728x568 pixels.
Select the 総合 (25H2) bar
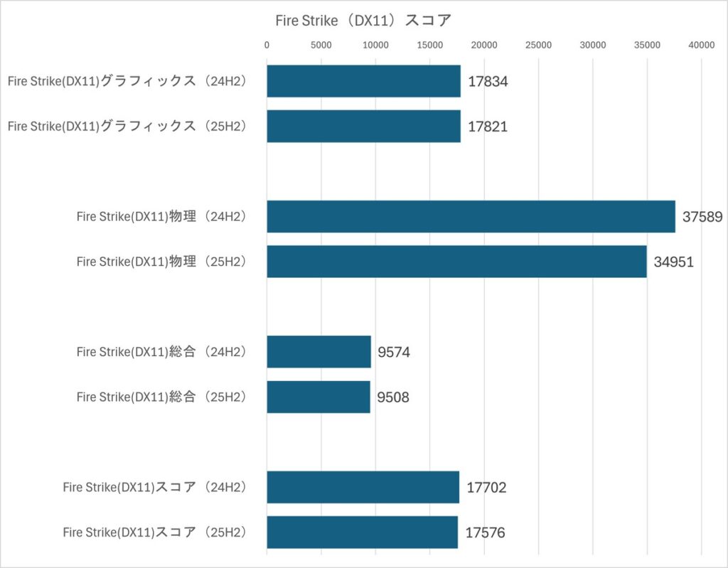pyautogui.click(x=318, y=397)
